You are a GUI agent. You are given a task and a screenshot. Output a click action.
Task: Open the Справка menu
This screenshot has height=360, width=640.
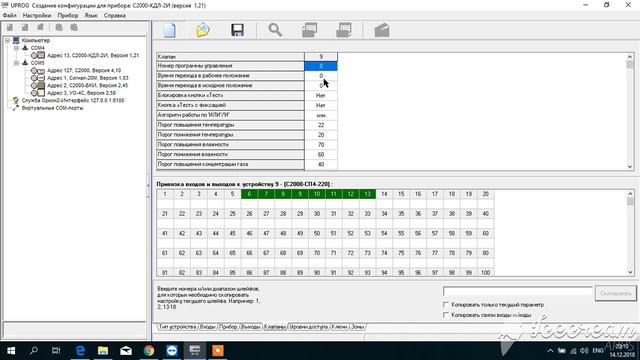pos(115,15)
